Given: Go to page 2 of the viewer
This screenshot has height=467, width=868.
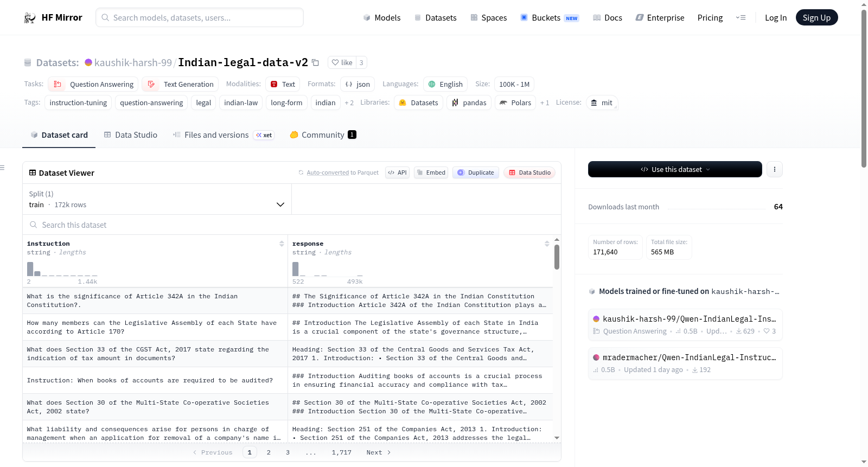Looking at the screenshot, I should tap(269, 452).
